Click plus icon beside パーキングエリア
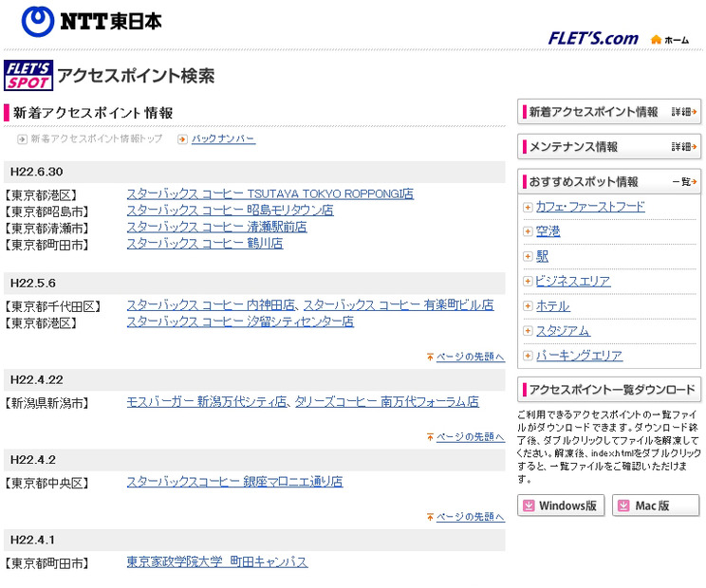Screen dimensions: 706x588 tap(528, 357)
